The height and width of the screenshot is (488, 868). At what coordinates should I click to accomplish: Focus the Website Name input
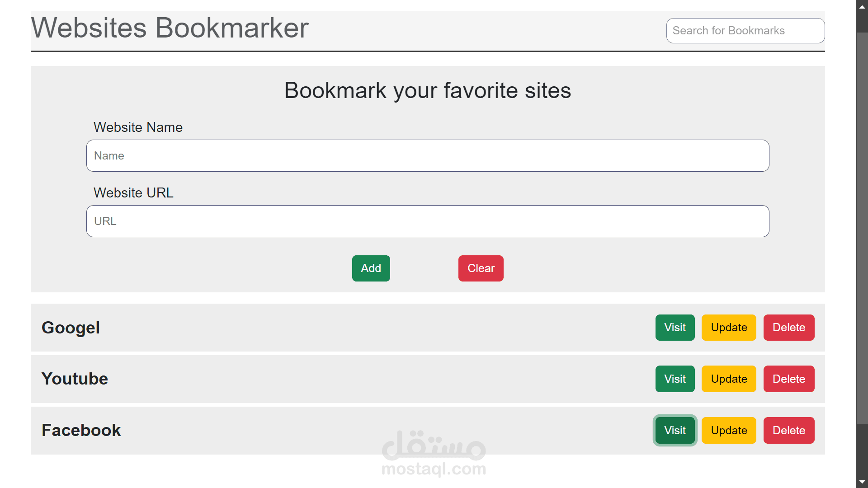click(427, 156)
